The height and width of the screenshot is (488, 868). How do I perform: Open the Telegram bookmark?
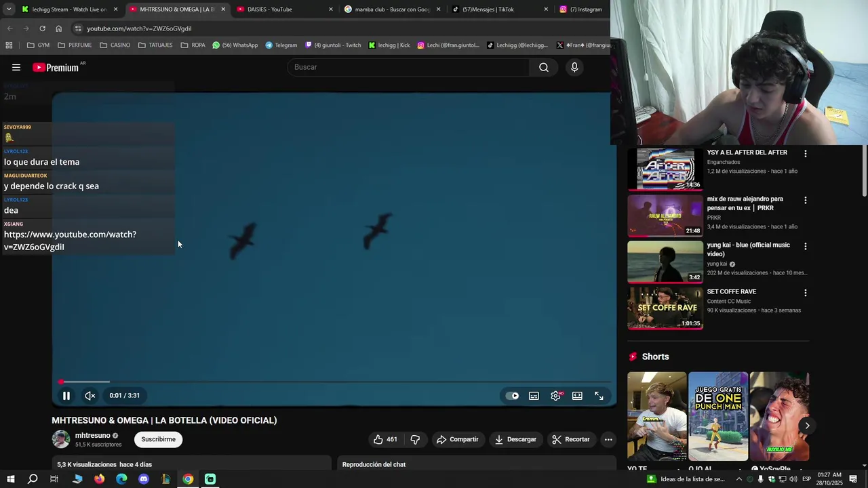click(x=281, y=45)
